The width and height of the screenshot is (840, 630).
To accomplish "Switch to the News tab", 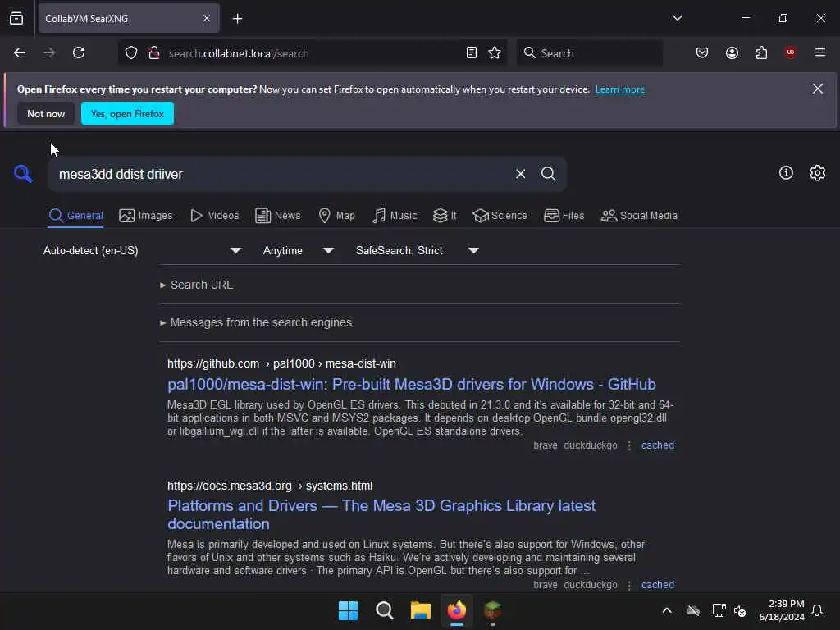I will 277,216.
